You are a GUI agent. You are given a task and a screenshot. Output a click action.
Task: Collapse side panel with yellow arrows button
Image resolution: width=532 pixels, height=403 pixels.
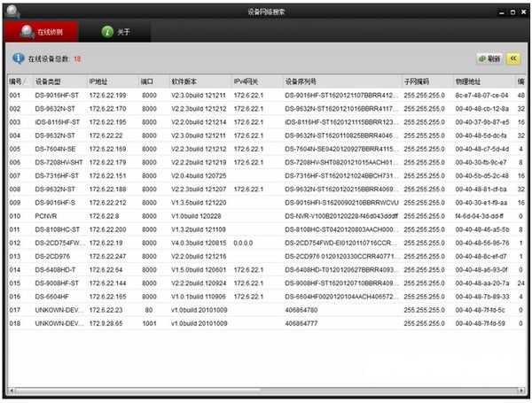point(513,58)
